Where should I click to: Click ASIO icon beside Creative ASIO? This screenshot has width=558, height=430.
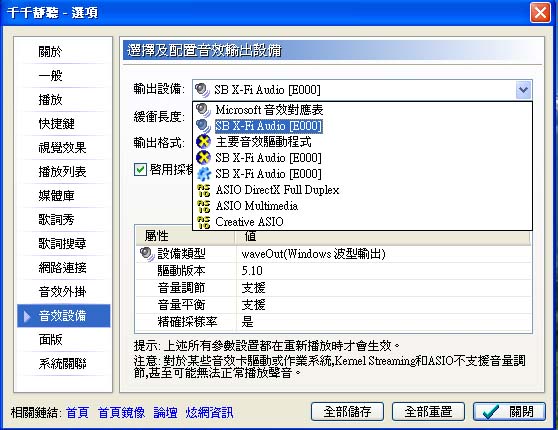pos(204,222)
